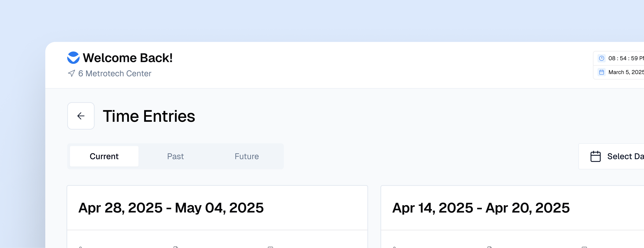
Task: Click the blue app logo icon
Action: tap(73, 58)
